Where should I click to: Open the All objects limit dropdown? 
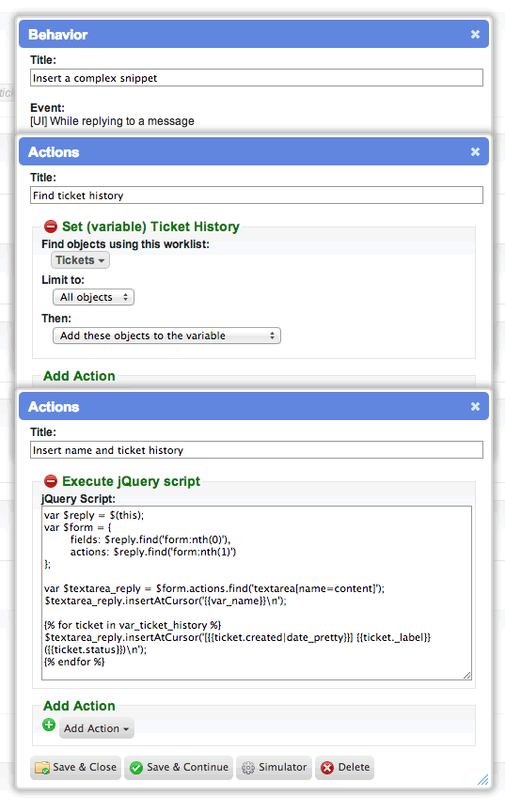[x=93, y=297]
